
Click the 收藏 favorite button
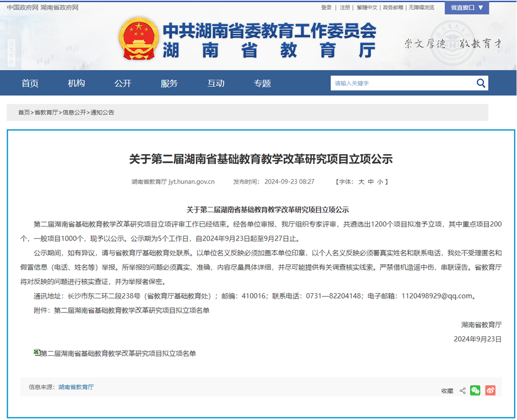pos(447,391)
